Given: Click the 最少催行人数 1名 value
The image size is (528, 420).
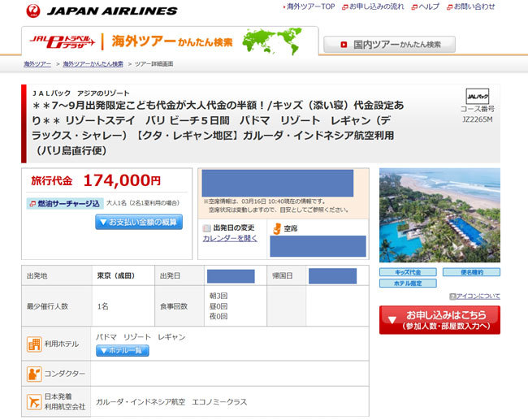Looking at the screenshot, I should coord(102,306).
